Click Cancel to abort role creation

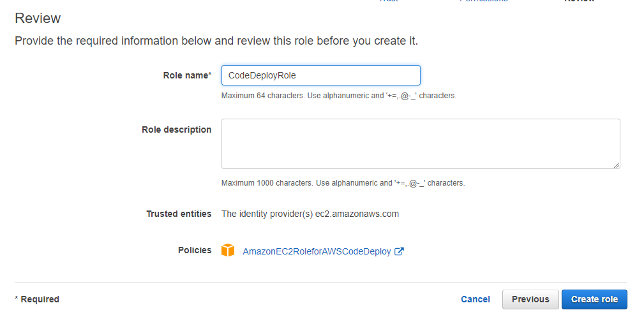coord(476,299)
